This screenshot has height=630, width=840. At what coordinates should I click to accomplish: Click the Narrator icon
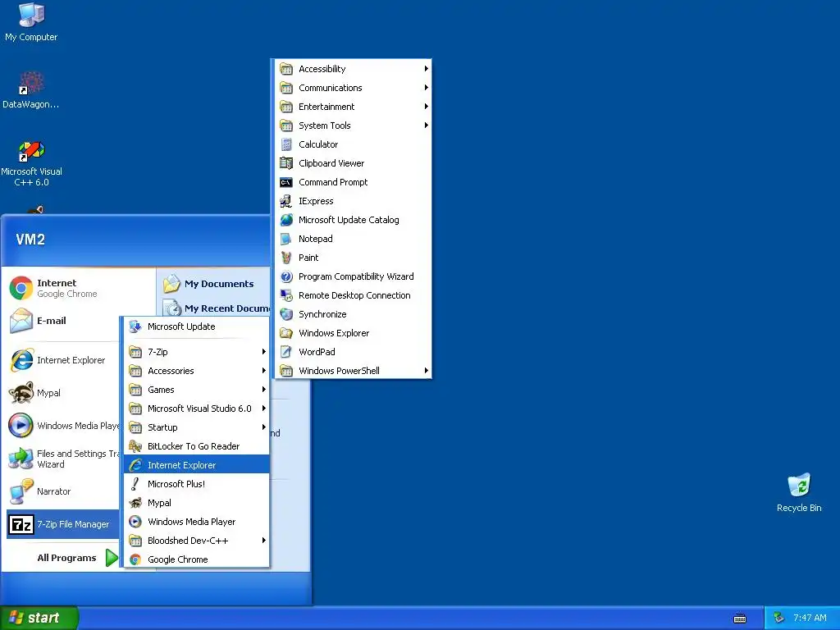pos(21,491)
